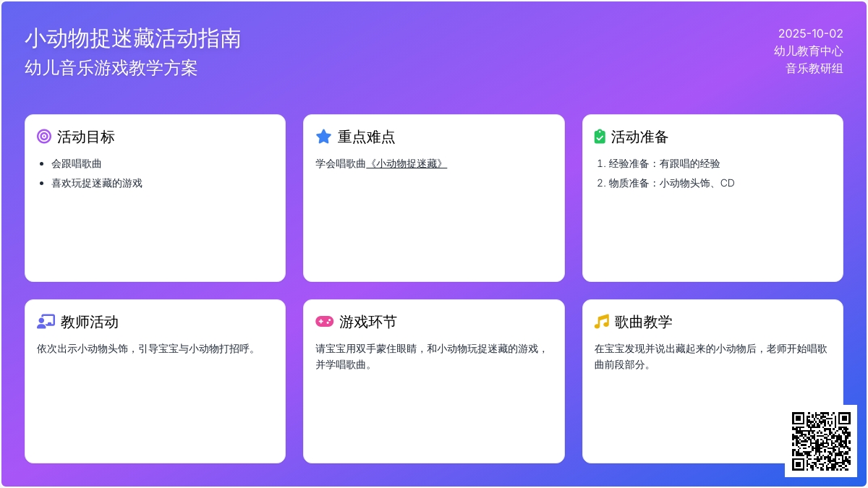
Task: Select the 活动目标 card heading
Action: [85, 137]
